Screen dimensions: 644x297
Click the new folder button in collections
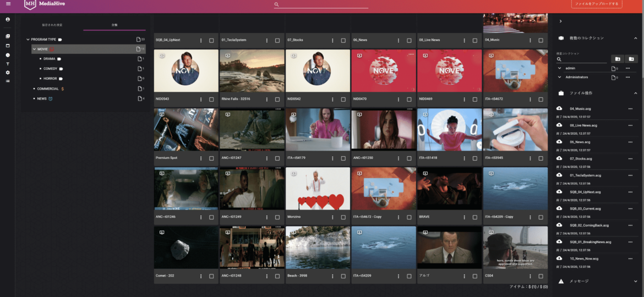pyautogui.click(x=631, y=59)
